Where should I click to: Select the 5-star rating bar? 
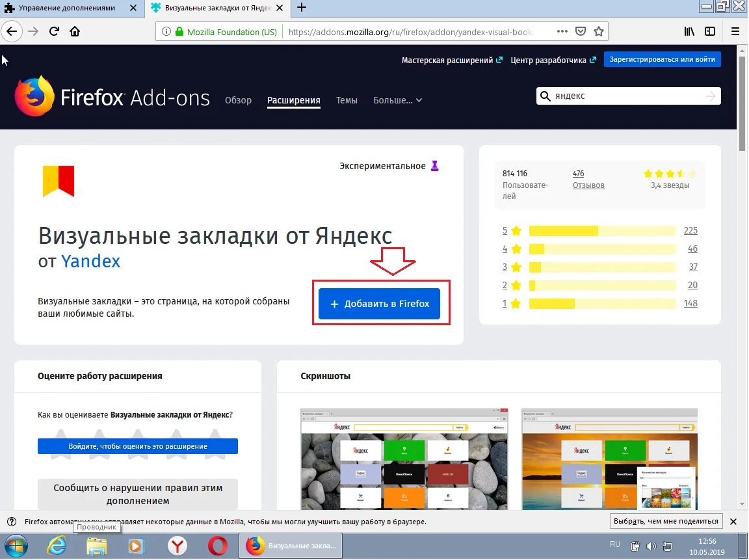coord(602,231)
